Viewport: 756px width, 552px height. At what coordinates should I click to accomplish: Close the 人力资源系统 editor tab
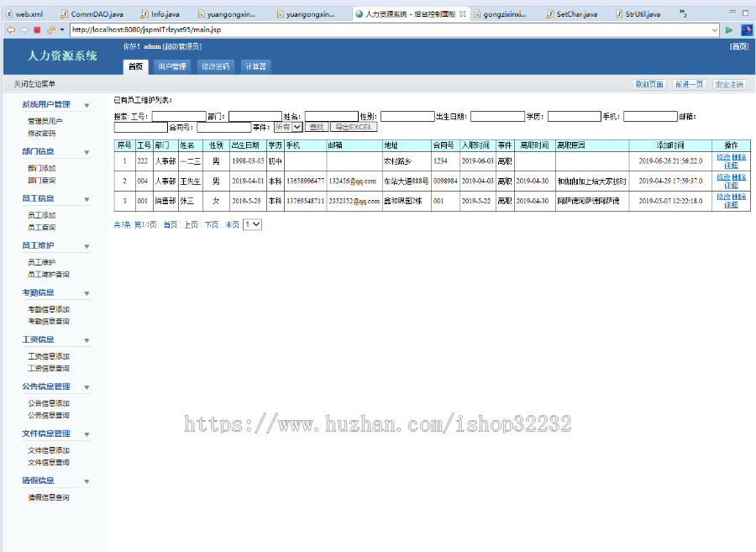point(463,14)
